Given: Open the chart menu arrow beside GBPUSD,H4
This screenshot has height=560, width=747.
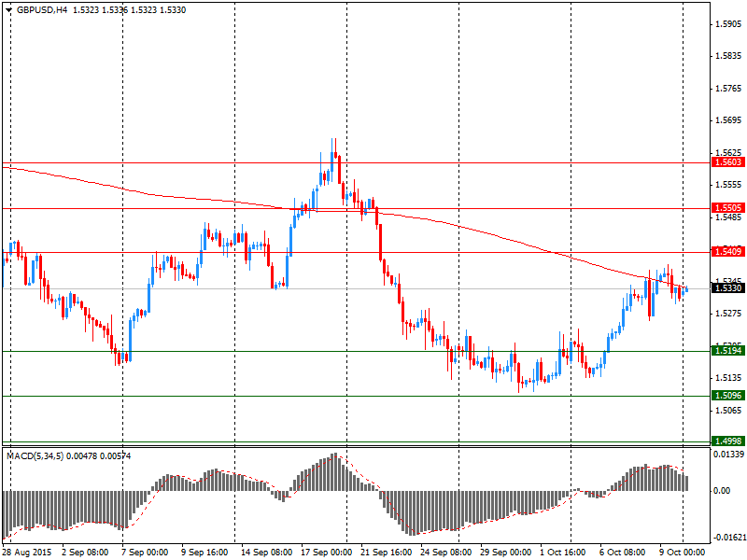Looking at the screenshot, I should click(x=8, y=10).
